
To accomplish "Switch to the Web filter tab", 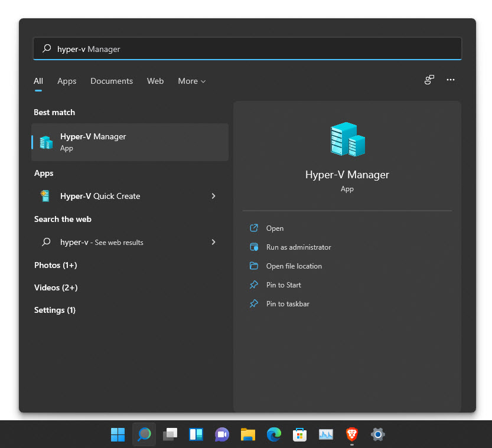I will pos(155,81).
